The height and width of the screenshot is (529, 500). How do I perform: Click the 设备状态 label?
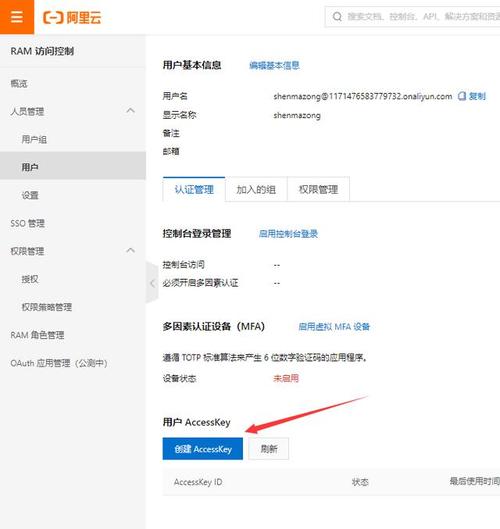click(x=179, y=379)
